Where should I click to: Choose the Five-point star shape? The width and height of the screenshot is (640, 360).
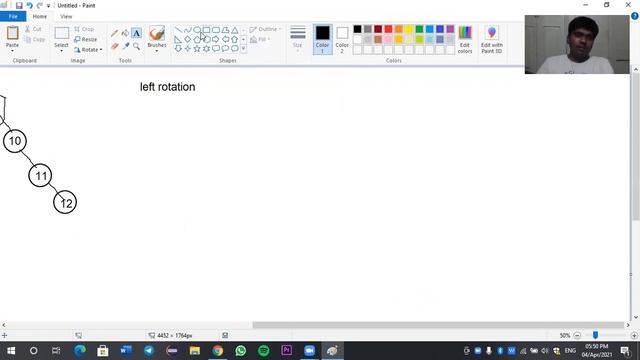pos(197,49)
